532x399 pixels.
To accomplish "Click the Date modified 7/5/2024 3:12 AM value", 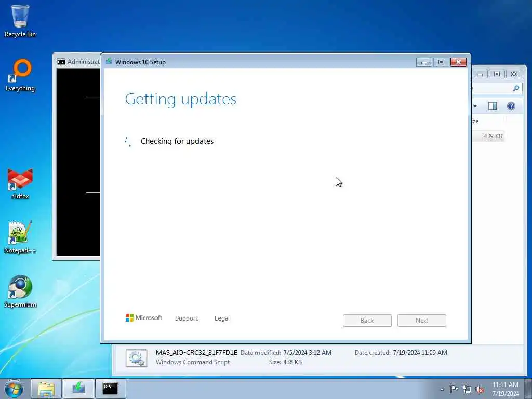I will 308,353.
